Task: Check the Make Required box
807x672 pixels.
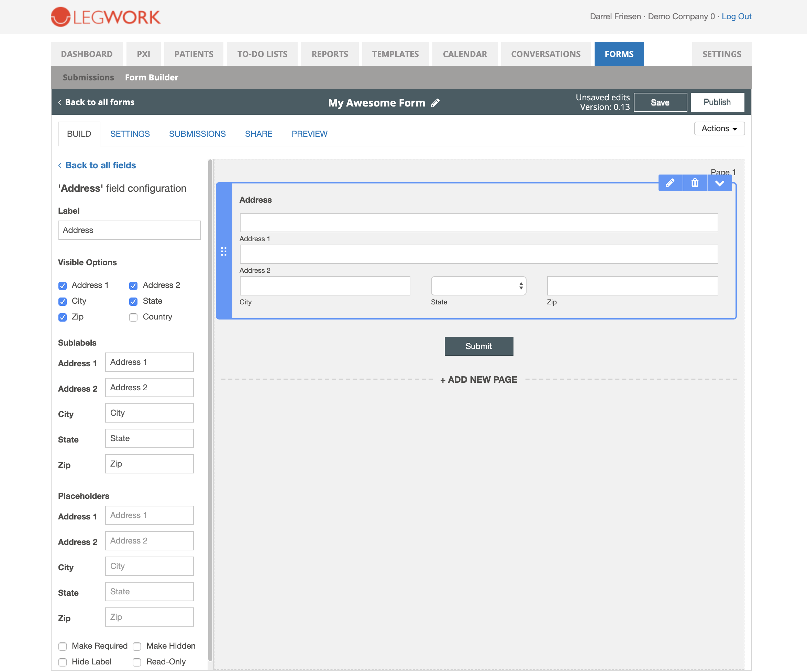Action: [x=63, y=646]
